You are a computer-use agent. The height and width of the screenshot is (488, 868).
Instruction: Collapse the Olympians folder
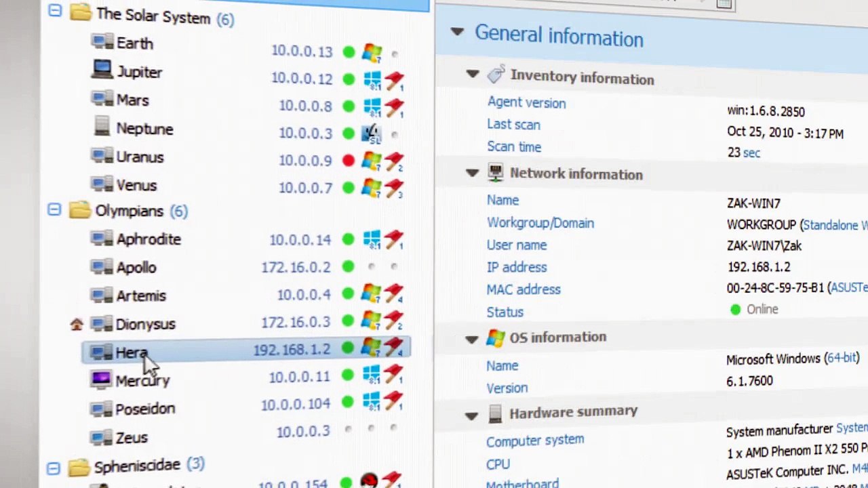coord(54,210)
